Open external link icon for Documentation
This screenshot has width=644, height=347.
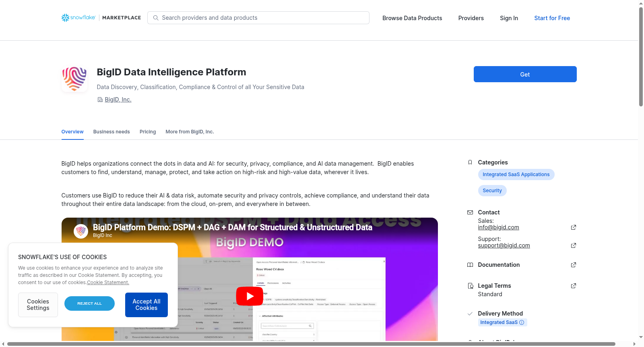574,265
